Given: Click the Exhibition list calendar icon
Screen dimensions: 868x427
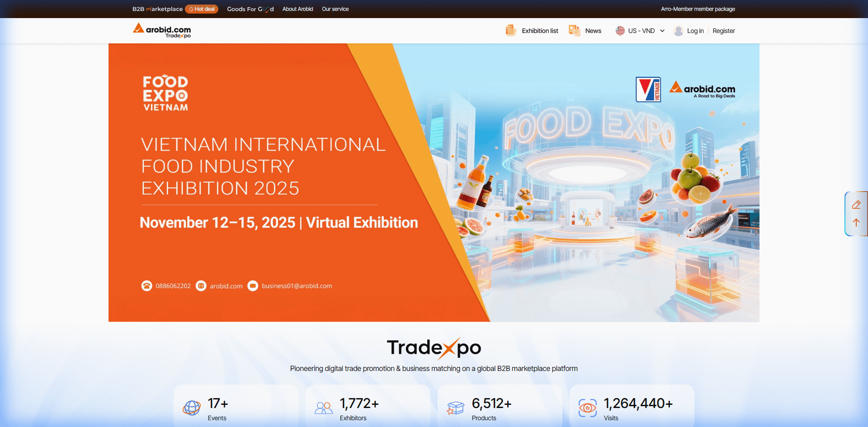Looking at the screenshot, I should click(x=511, y=30).
